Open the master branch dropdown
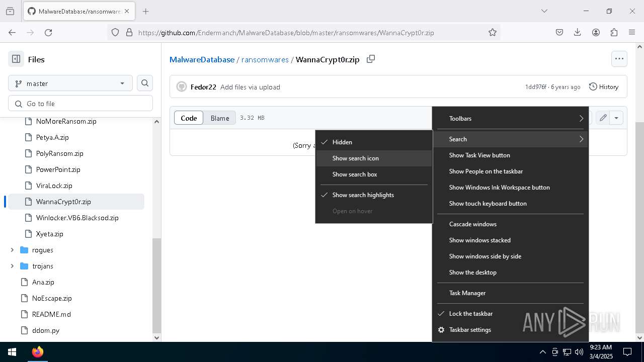The image size is (644, 362). (70, 83)
